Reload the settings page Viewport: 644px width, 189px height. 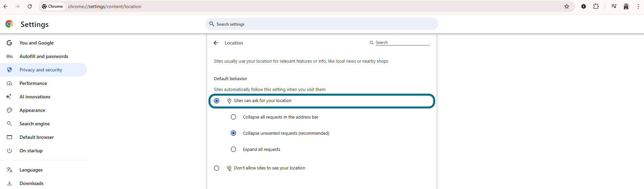pyautogui.click(x=30, y=6)
